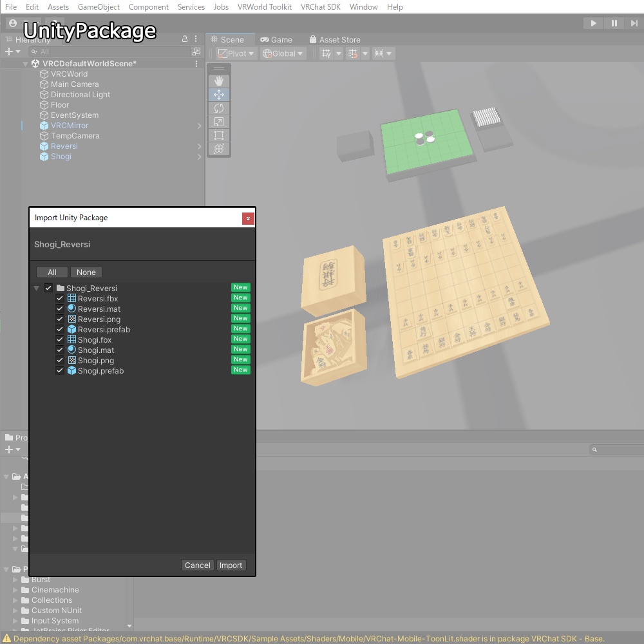The width and height of the screenshot is (644, 644).
Task: Expand the Cinemachine package folder
Action: pyautogui.click(x=15, y=590)
